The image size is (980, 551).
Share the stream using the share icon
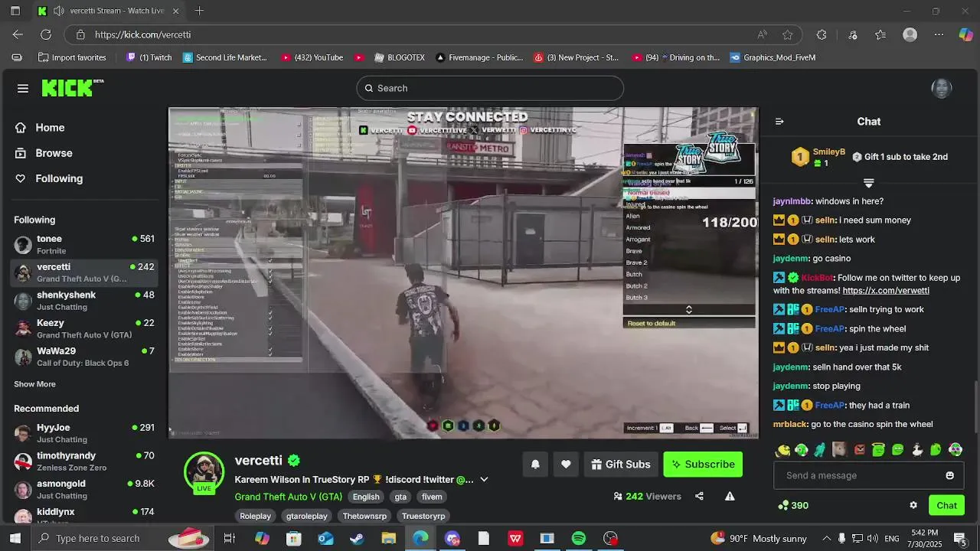699,497
